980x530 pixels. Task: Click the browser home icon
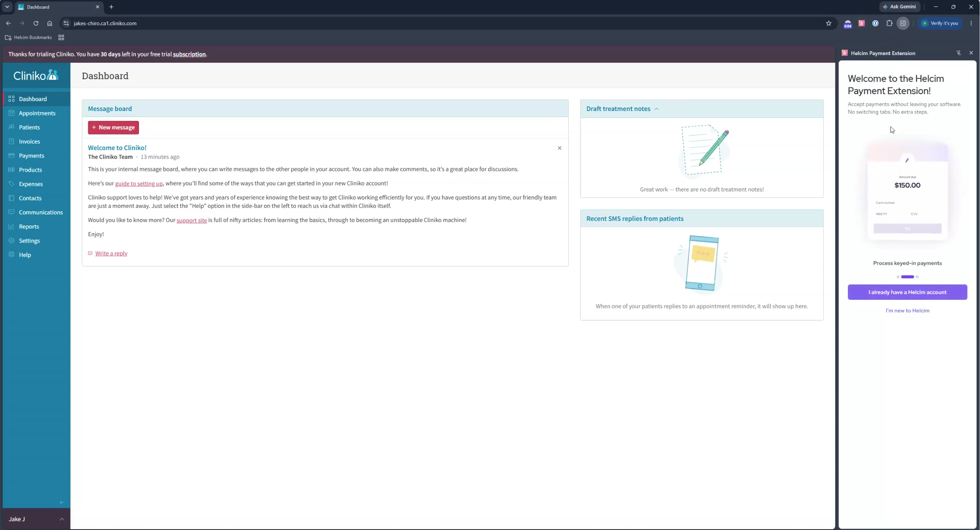click(x=50, y=23)
